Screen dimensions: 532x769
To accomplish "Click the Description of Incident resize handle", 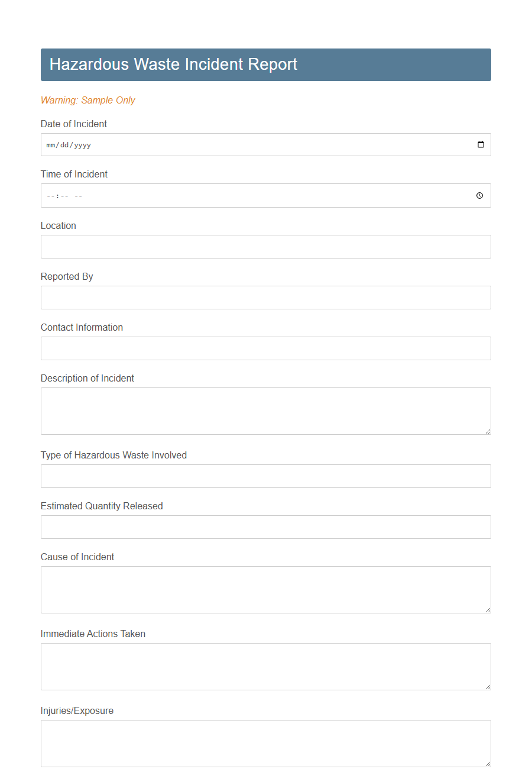I will (488, 432).
